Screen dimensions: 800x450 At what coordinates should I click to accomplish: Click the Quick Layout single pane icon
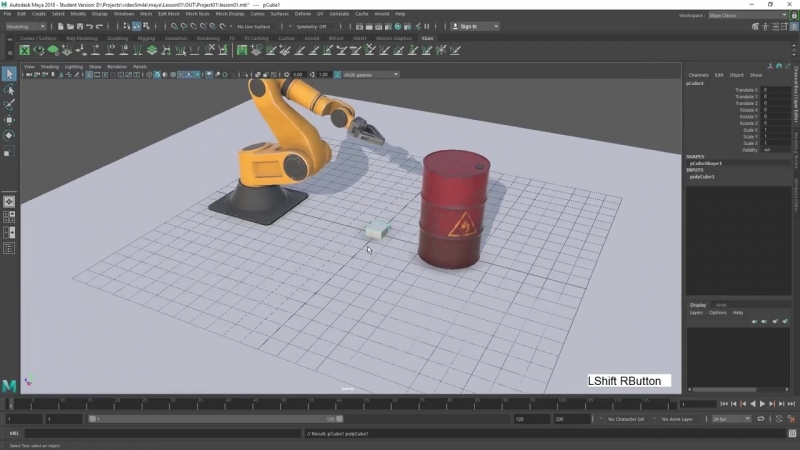point(9,202)
